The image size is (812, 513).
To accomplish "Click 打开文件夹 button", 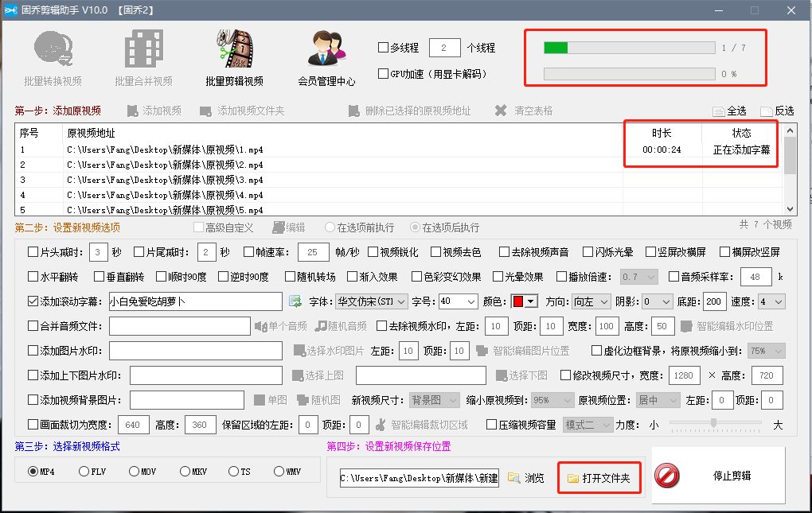I will pos(599,478).
